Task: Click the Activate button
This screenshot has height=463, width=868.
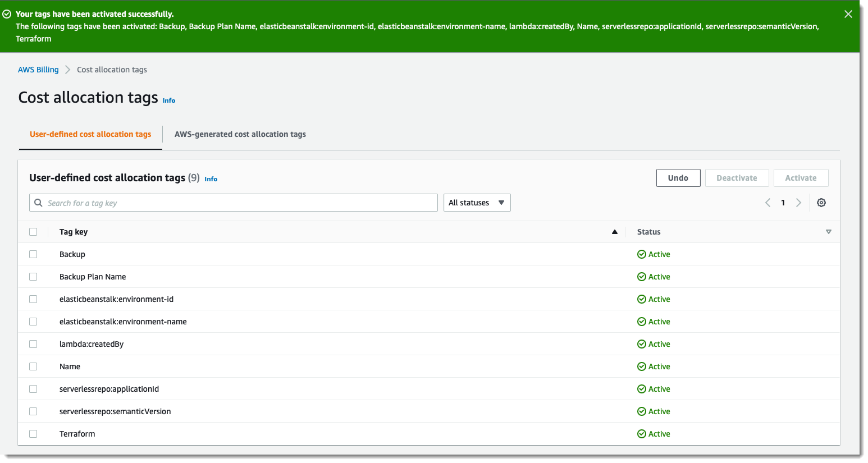Action: [x=801, y=178]
